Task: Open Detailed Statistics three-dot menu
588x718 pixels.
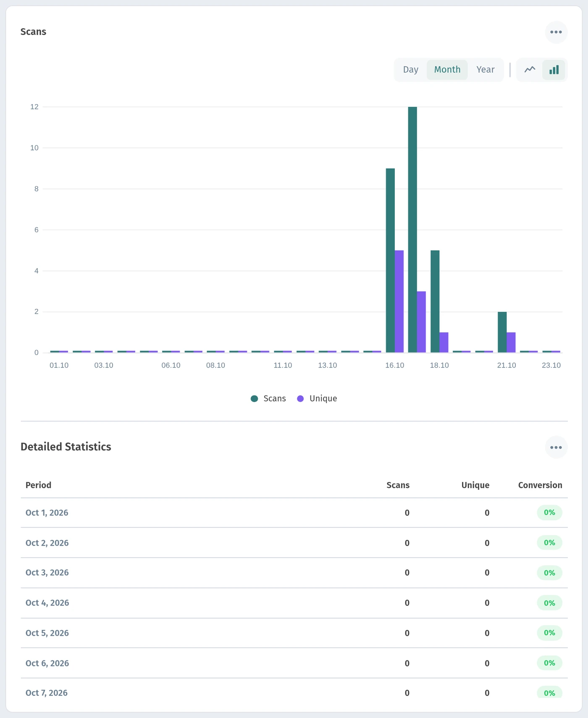Action: pyautogui.click(x=556, y=447)
